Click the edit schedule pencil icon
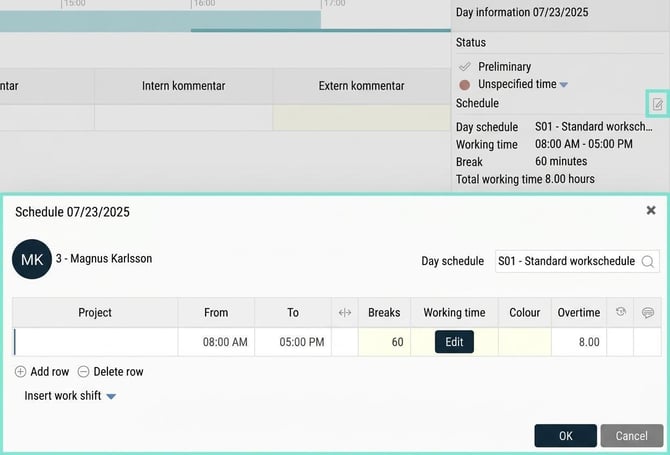The height and width of the screenshot is (455, 670). tap(657, 104)
